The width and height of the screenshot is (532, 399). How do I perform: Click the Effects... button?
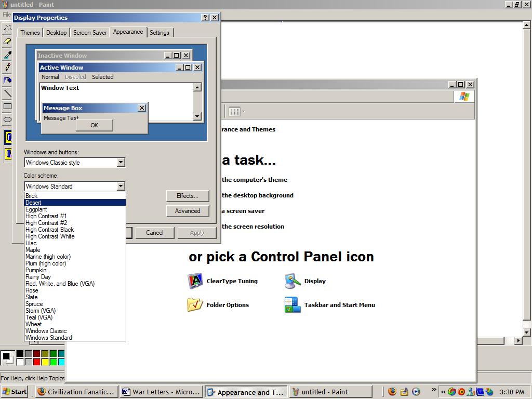[x=187, y=196]
